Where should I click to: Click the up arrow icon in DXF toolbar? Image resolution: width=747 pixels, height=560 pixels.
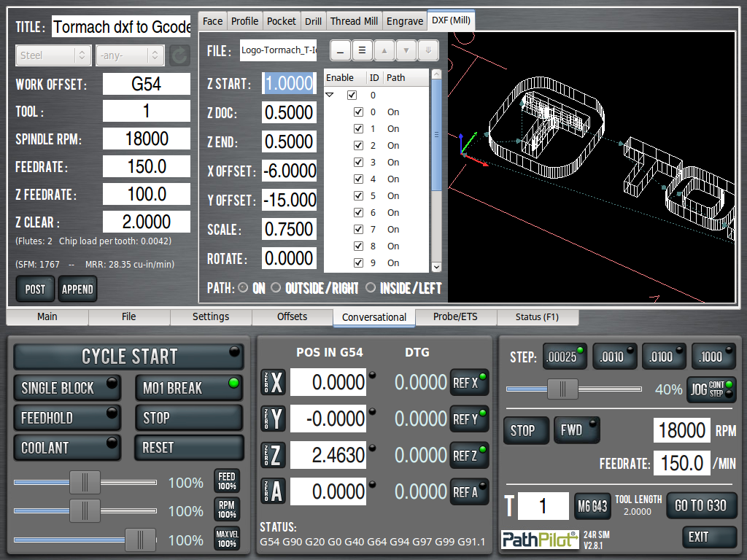click(x=383, y=50)
